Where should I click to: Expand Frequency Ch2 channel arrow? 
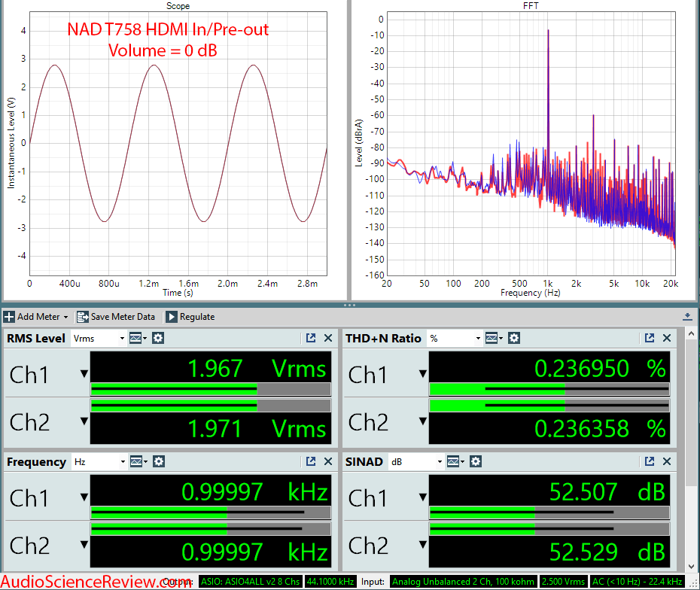coord(84,545)
